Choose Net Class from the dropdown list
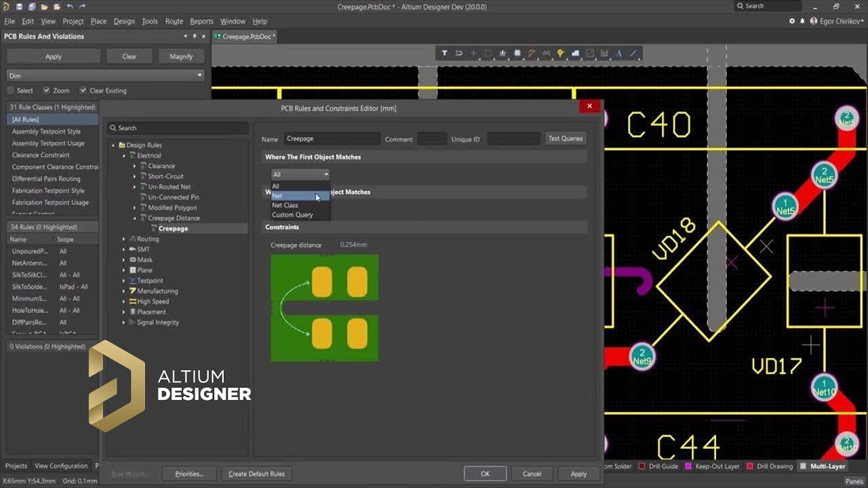The width and height of the screenshot is (868, 488). (300, 205)
